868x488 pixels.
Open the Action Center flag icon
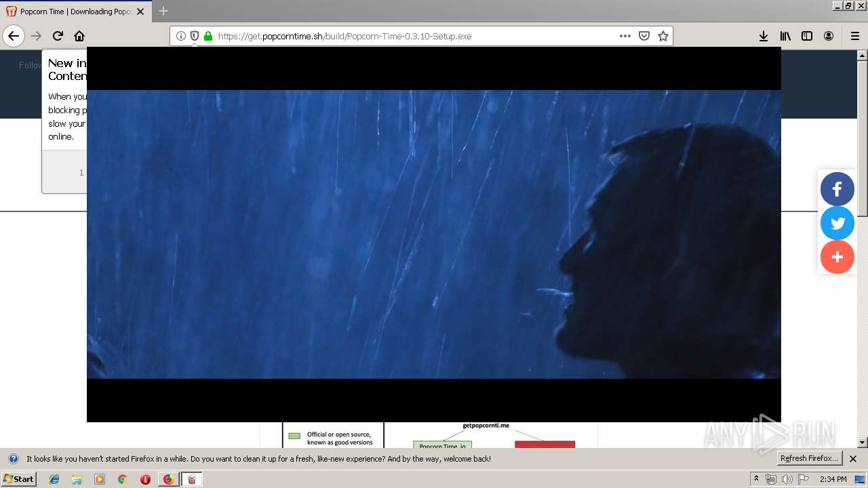tap(804, 479)
